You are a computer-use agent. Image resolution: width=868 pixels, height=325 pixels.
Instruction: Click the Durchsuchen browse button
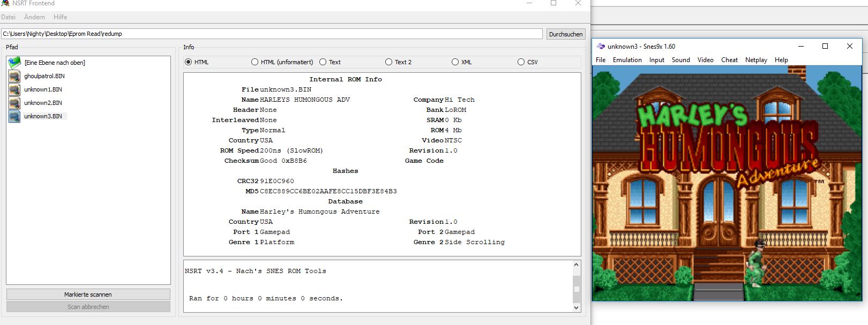(x=566, y=34)
